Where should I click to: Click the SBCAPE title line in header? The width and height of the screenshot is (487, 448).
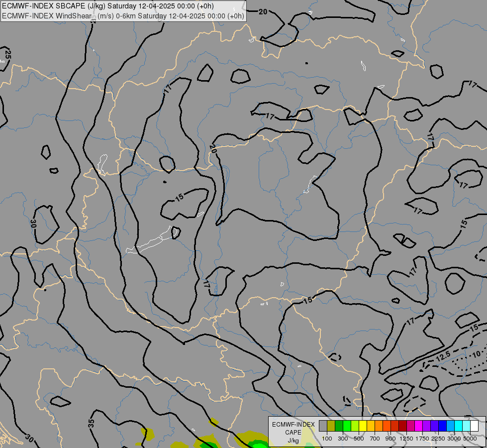click(108, 6)
